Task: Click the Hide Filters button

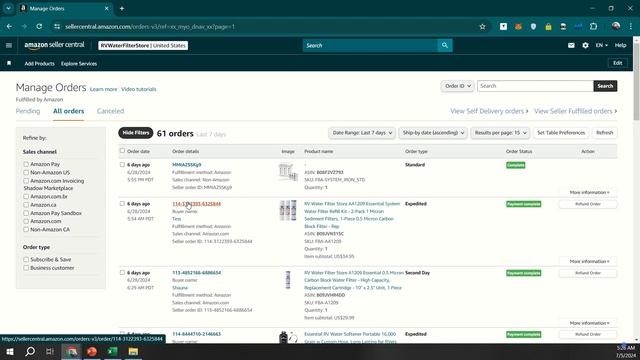Action: coord(136,133)
